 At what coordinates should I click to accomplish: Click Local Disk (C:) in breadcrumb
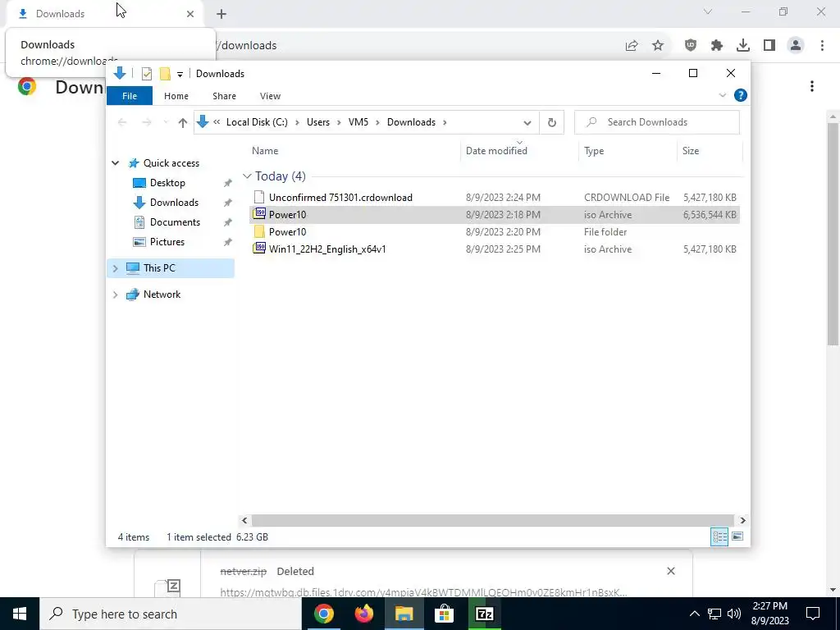[x=257, y=122]
